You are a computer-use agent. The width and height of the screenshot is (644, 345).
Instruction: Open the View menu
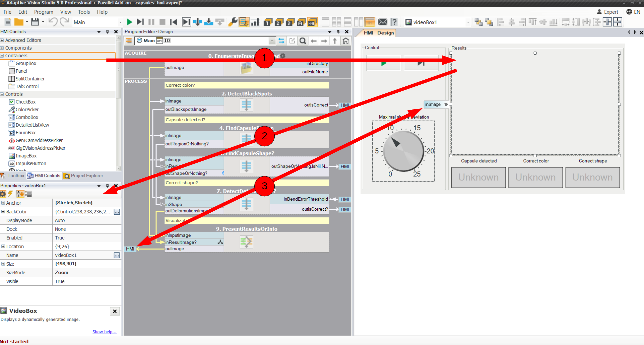click(x=65, y=12)
